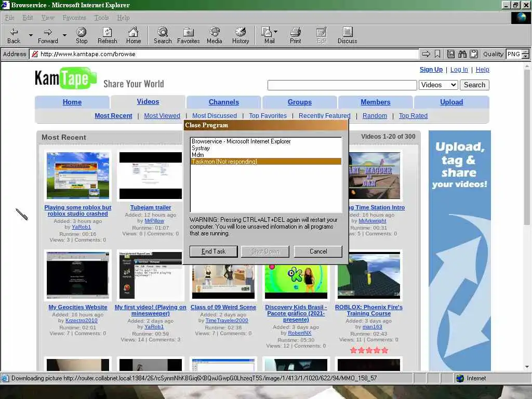Click the clipboard copy icon near Quality
The height and width of the screenshot is (399, 532).
click(x=474, y=54)
